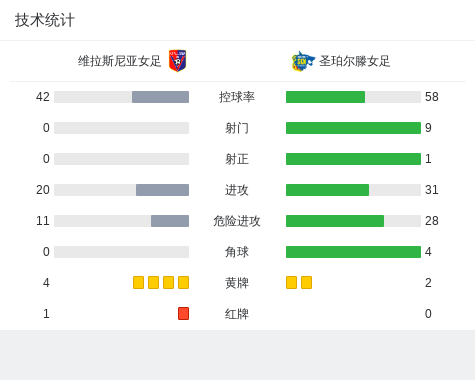
Task: Click the rightmost yellow card of 维拉斯尼亚女足
Action: coord(183,282)
